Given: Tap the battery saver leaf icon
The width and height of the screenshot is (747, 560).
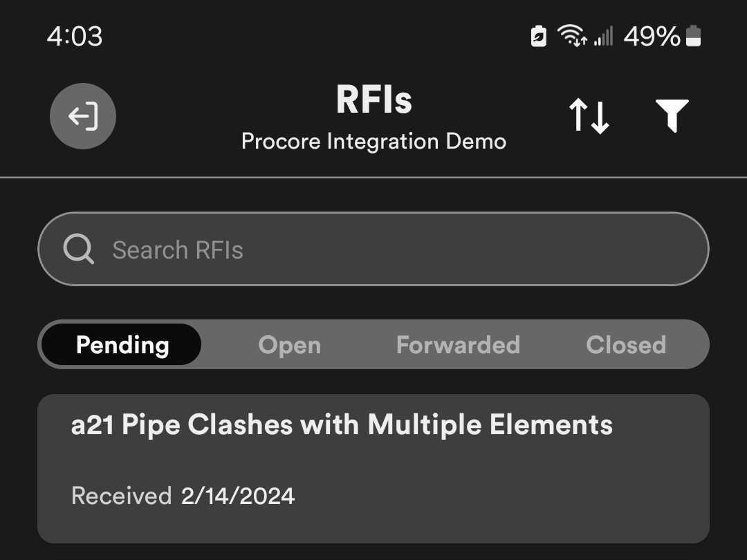Looking at the screenshot, I should click(539, 36).
